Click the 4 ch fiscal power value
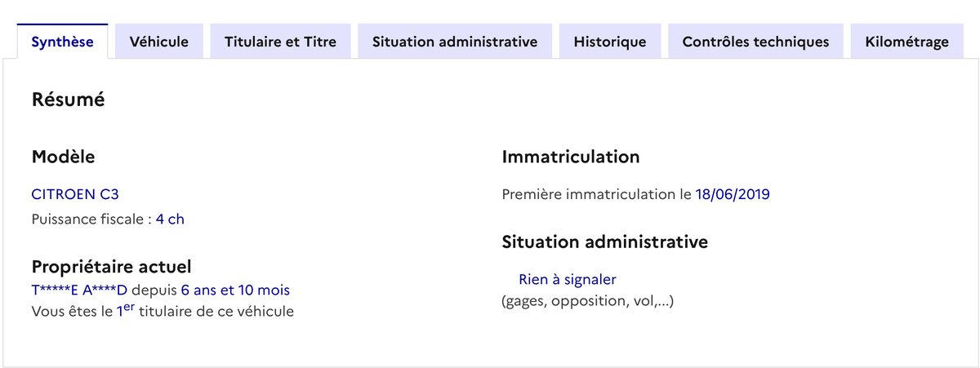The width and height of the screenshot is (980, 368). (170, 219)
